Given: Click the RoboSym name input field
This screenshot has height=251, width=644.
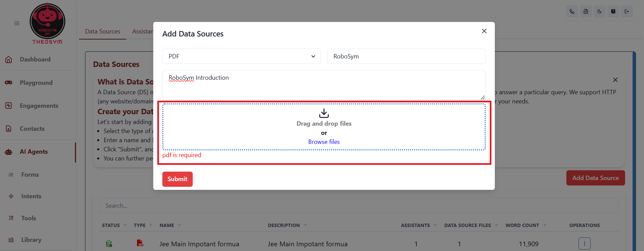Looking at the screenshot, I should [x=406, y=56].
